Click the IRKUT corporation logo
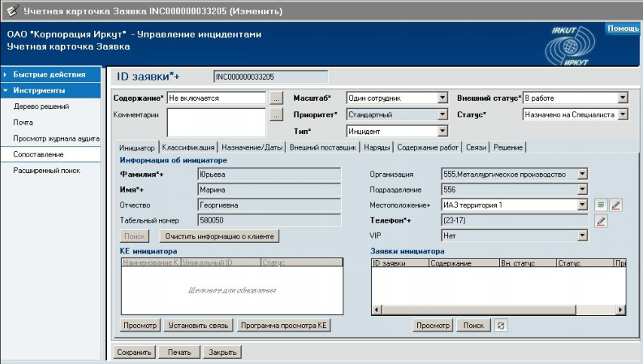643x364 pixels. pyautogui.click(x=570, y=46)
